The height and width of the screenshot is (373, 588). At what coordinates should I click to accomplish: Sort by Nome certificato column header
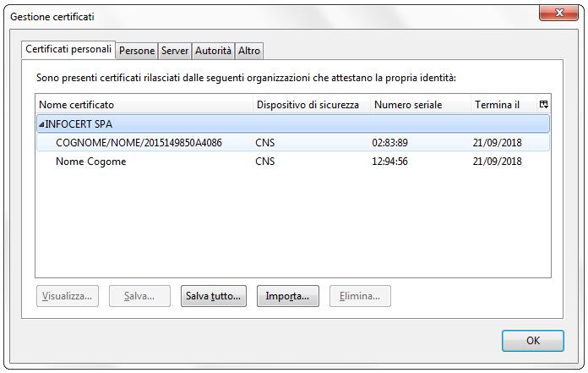click(144, 105)
